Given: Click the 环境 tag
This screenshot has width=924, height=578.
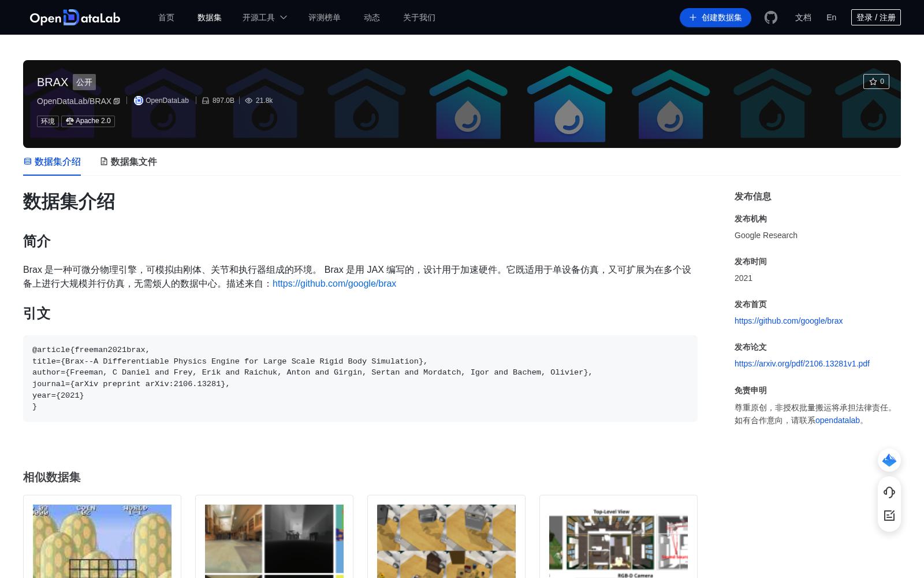Looking at the screenshot, I should (x=48, y=121).
